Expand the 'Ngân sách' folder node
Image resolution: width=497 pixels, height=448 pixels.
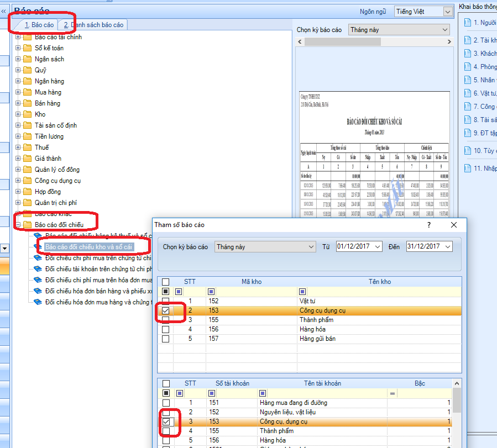[18, 59]
